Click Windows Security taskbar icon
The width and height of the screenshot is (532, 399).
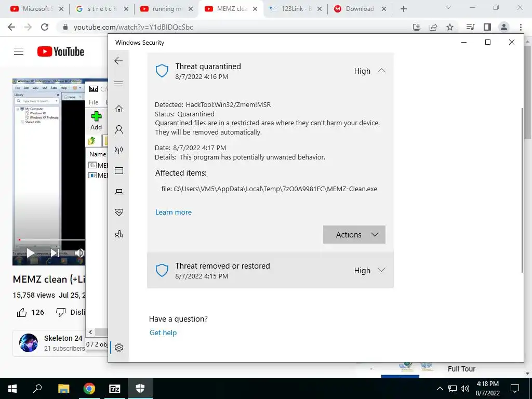tap(140, 389)
